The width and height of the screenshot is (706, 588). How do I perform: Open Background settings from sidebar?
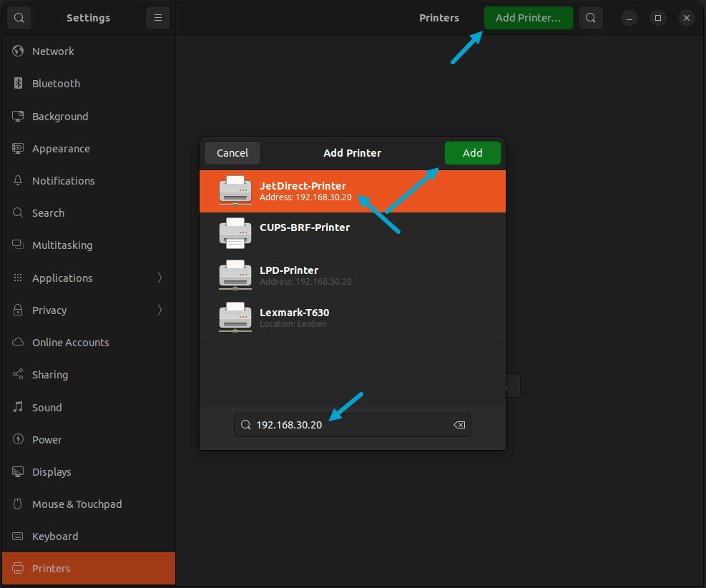point(17,116)
